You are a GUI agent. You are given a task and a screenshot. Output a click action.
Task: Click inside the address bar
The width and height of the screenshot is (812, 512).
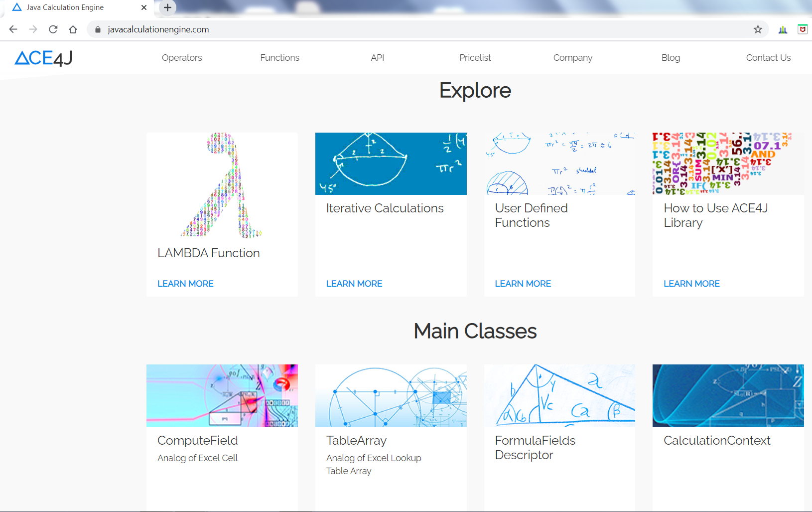(349, 29)
